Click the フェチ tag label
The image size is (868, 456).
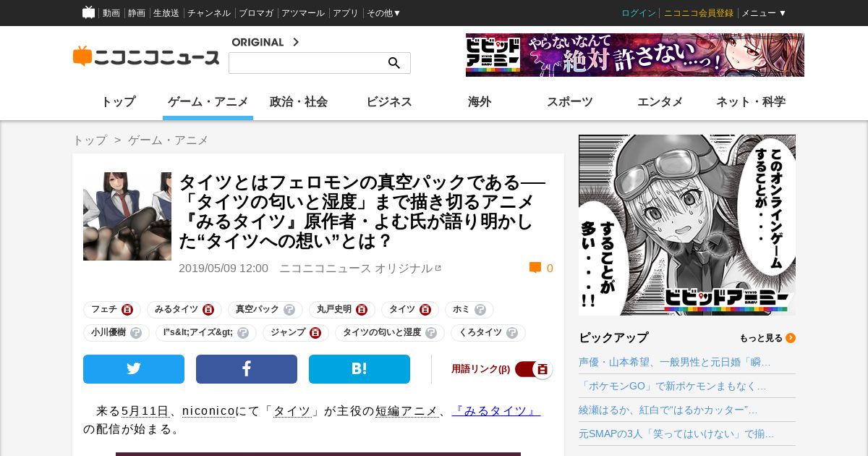(104, 310)
